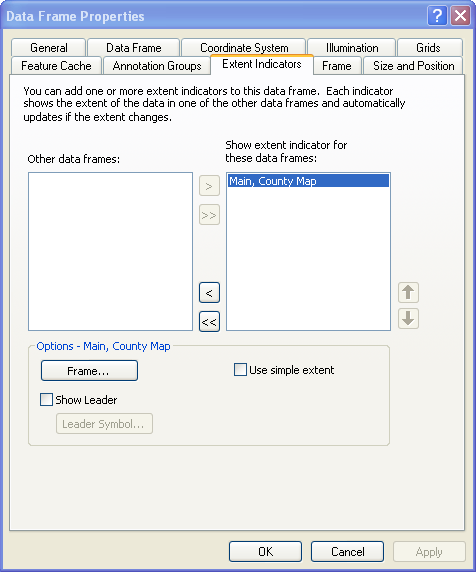Go to the Annotation Groups tab

pyautogui.click(x=157, y=66)
